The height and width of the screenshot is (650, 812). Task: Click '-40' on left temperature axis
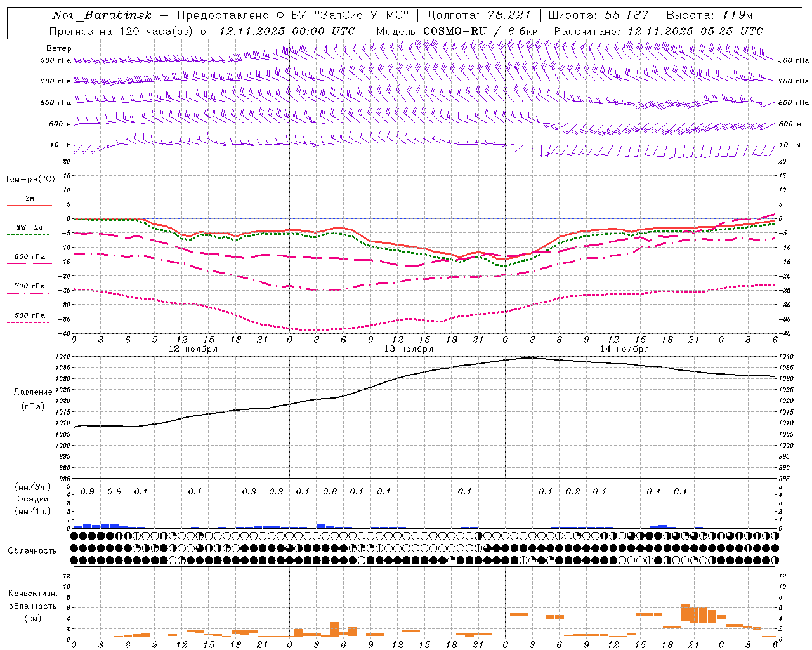(64, 333)
